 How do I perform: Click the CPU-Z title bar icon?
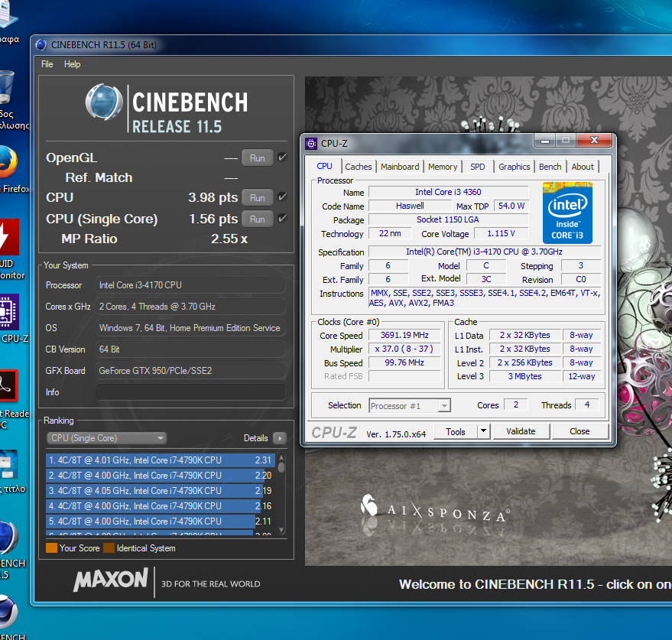point(311,144)
